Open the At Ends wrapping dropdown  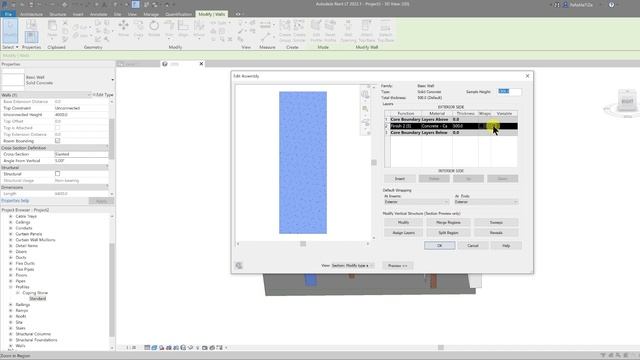486,202
